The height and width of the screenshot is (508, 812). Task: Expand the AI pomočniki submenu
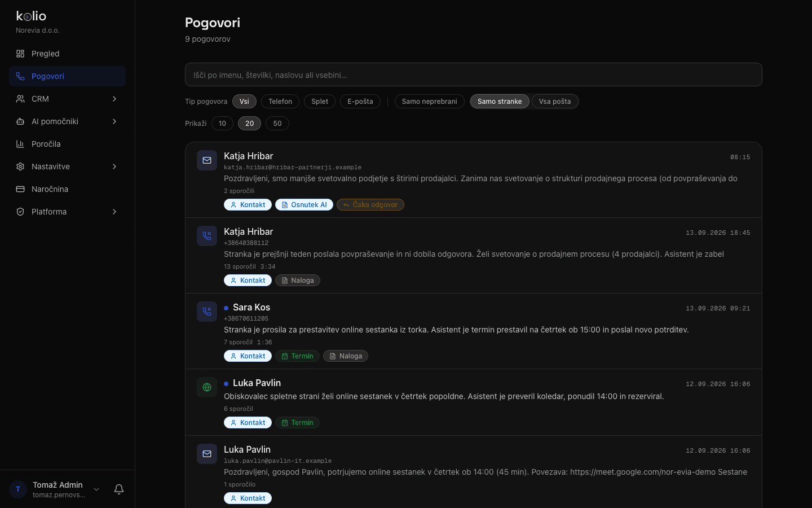click(x=114, y=121)
